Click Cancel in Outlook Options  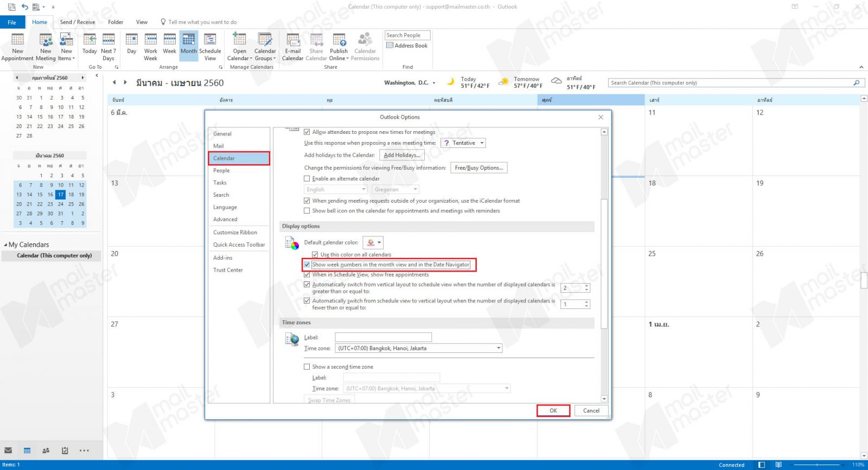coord(591,410)
